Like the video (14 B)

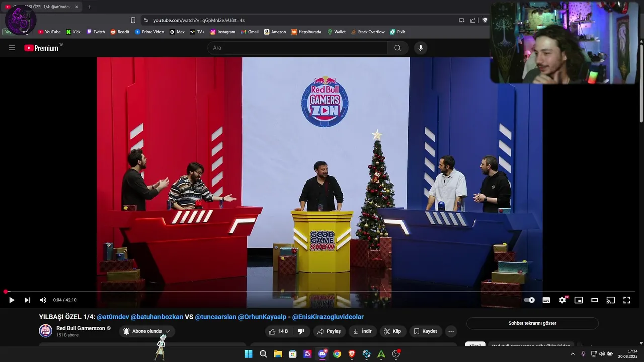278,331
